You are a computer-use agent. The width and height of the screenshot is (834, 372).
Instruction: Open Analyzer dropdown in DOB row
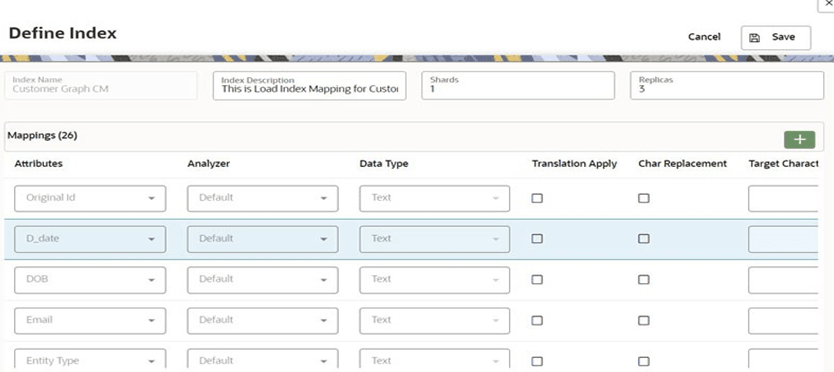pyautogui.click(x=263, y=280)
